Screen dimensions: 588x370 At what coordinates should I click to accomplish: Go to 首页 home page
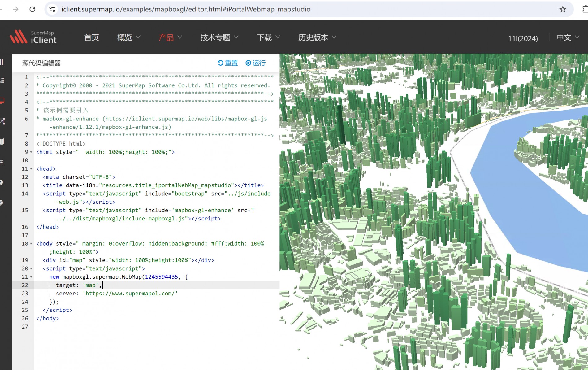point(91,37)
